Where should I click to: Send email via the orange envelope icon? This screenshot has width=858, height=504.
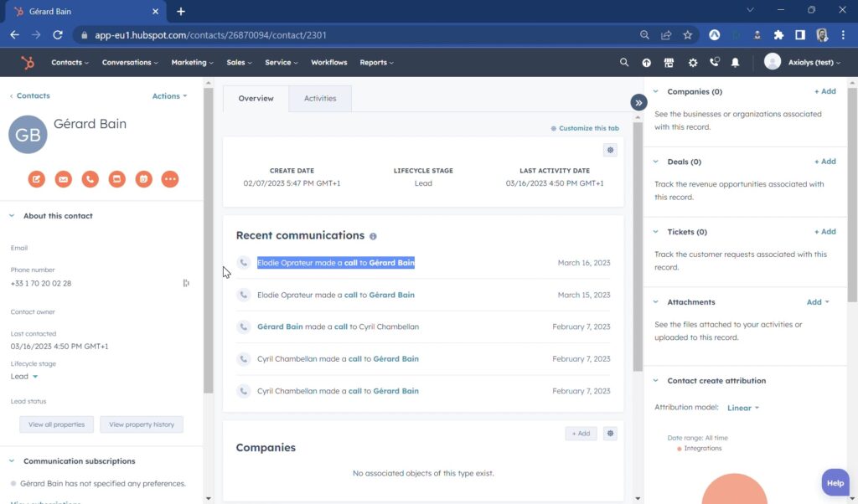[64, 179]
